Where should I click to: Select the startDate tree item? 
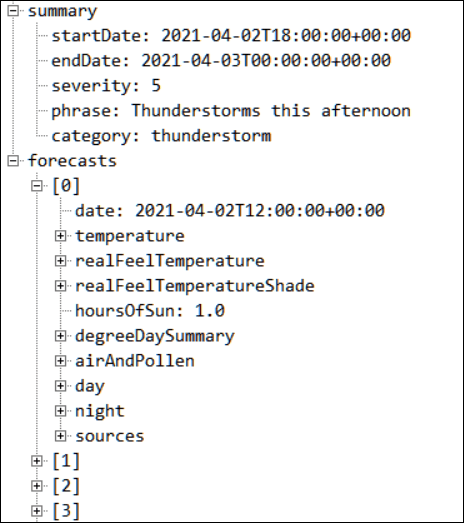[x=231, y=36]
